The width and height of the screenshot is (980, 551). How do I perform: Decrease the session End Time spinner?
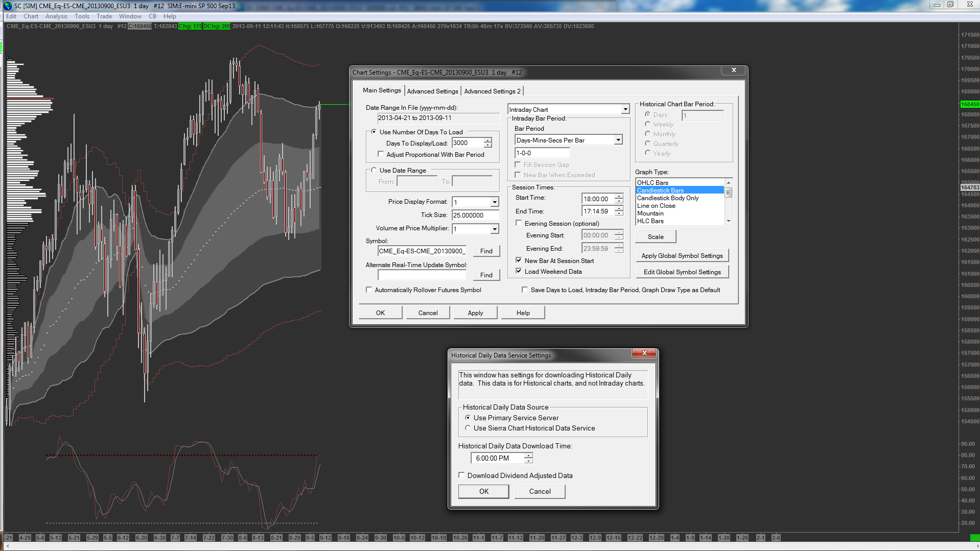(x=619, y=213)
